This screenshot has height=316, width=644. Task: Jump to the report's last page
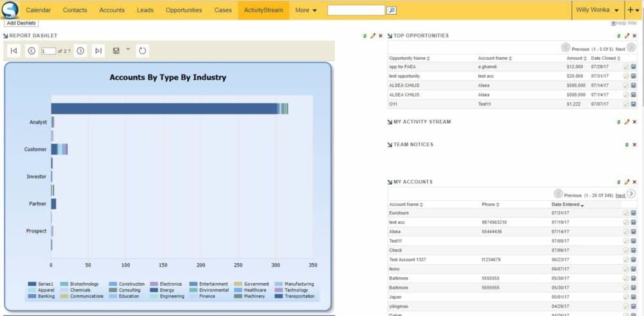98,51
